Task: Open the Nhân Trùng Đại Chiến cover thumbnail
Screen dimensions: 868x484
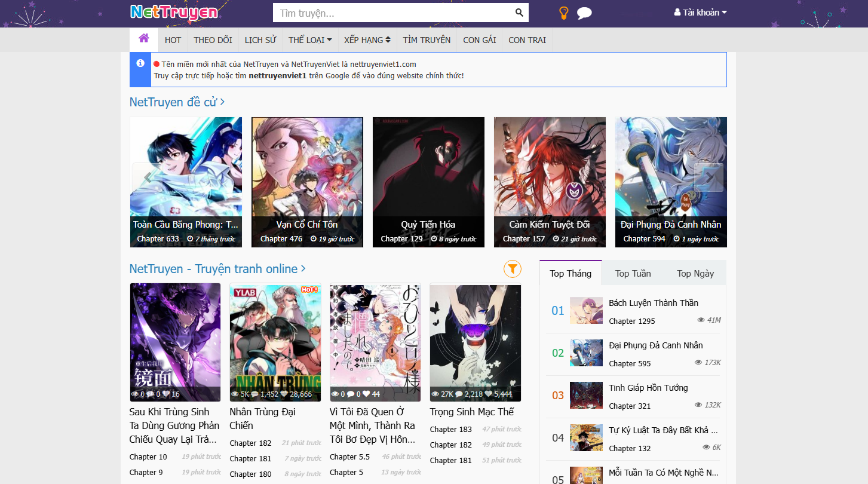Action: [275, 342]
